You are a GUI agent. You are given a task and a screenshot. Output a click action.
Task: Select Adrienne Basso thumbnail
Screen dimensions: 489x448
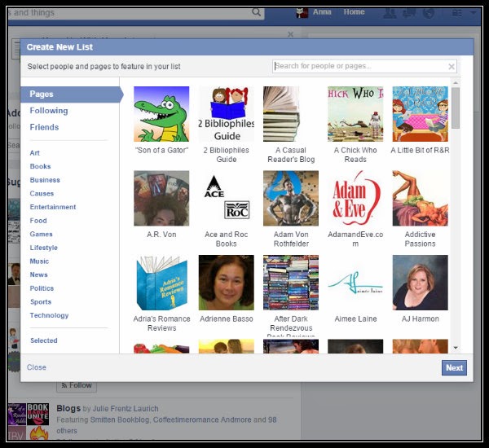[x=226, y=283]
